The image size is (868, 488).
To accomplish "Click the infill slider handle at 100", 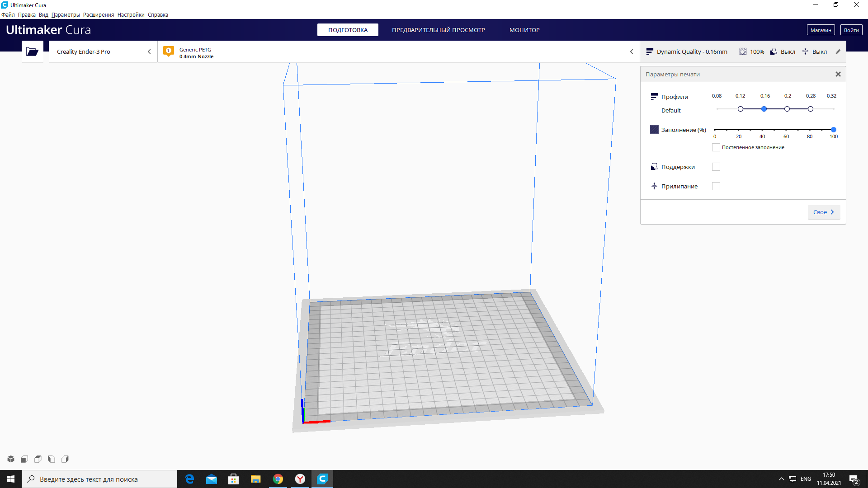I will pyautogui.click(x=834, y=130).
